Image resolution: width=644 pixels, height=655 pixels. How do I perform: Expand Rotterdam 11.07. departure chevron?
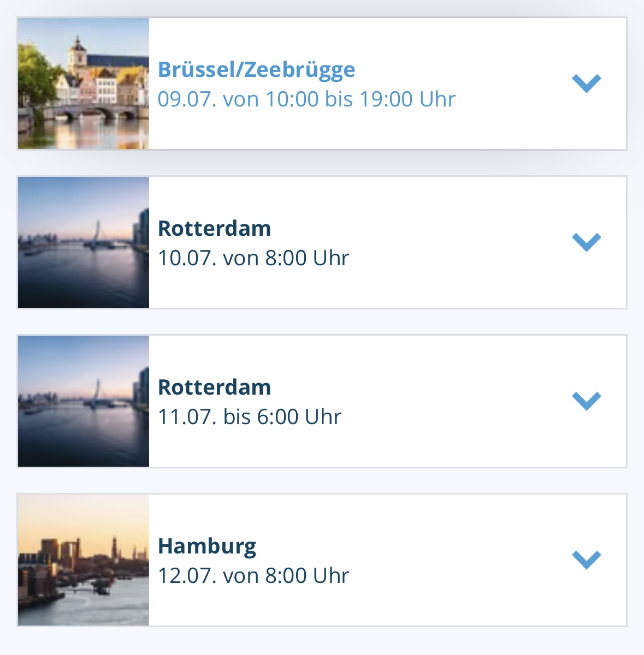tap(587, 401)
